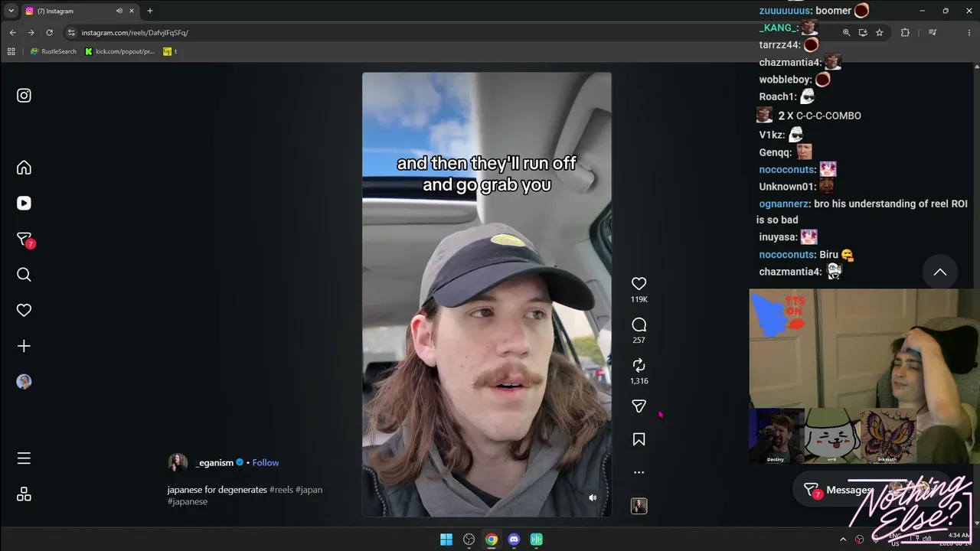Share the reel via the paper plane icon
Screen dimensions: 980x551
(x=639, y=406)
